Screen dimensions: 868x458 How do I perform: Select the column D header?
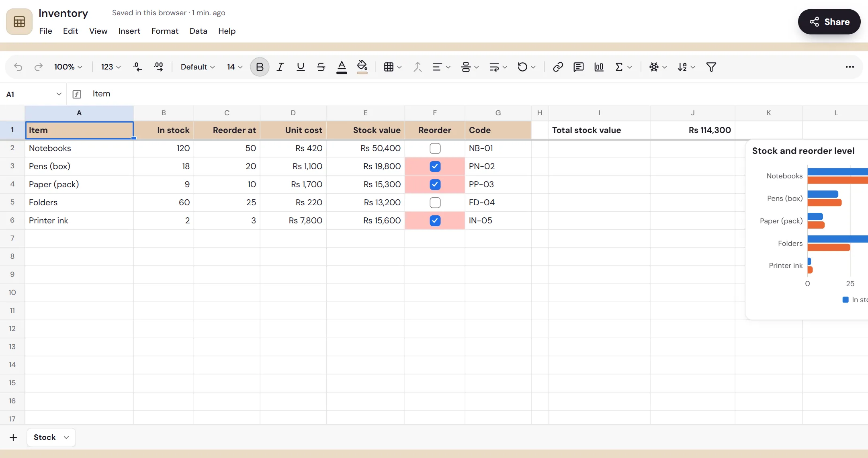tap(293, 113)
